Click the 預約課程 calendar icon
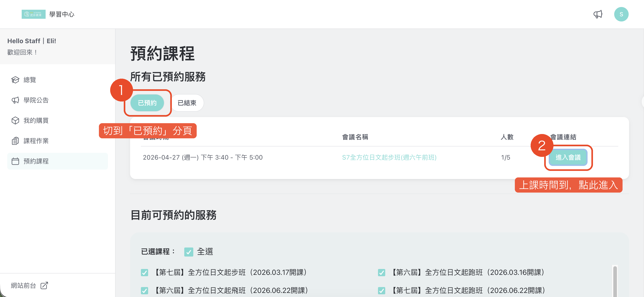The image size is (644, 297). [x=15, y=161]
